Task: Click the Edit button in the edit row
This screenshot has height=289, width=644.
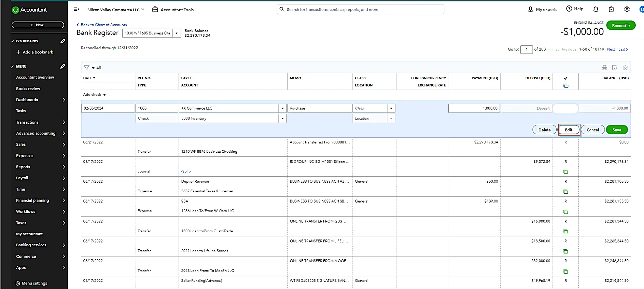Action: click(569, 130)
